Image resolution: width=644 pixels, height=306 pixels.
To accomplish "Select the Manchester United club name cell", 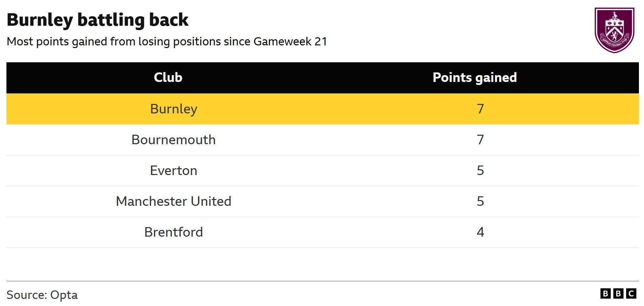I will [x=174, y=201].
